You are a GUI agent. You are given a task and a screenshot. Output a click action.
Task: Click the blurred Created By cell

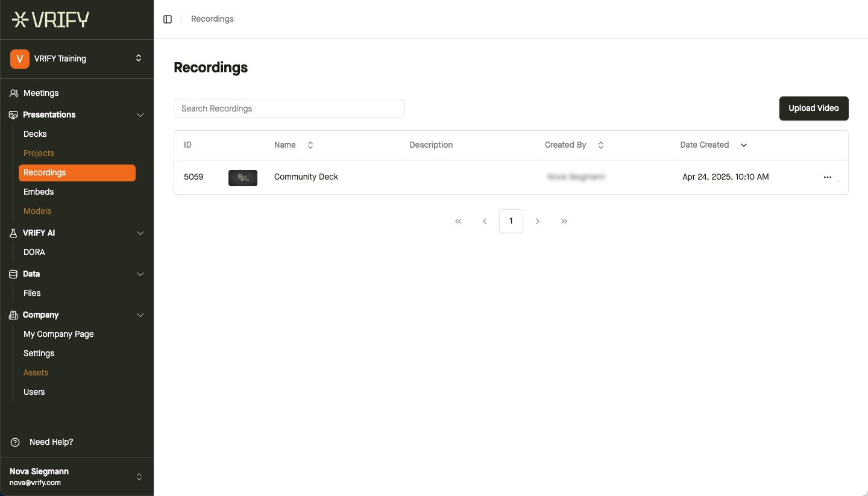(576, 177)
